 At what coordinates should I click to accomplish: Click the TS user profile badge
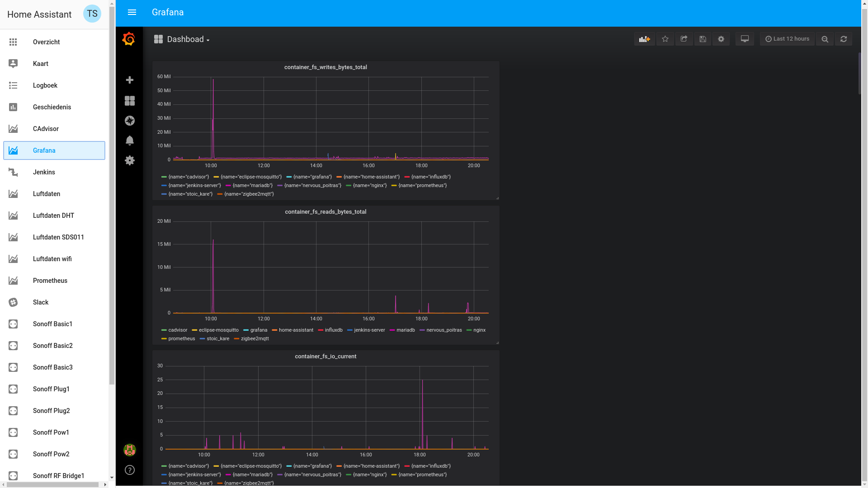click(92, 14)
